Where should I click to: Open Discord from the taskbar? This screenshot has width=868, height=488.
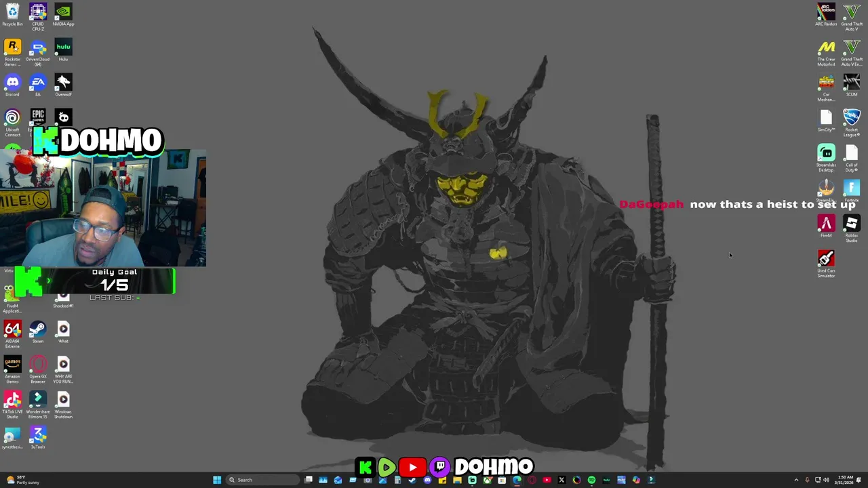428,480
